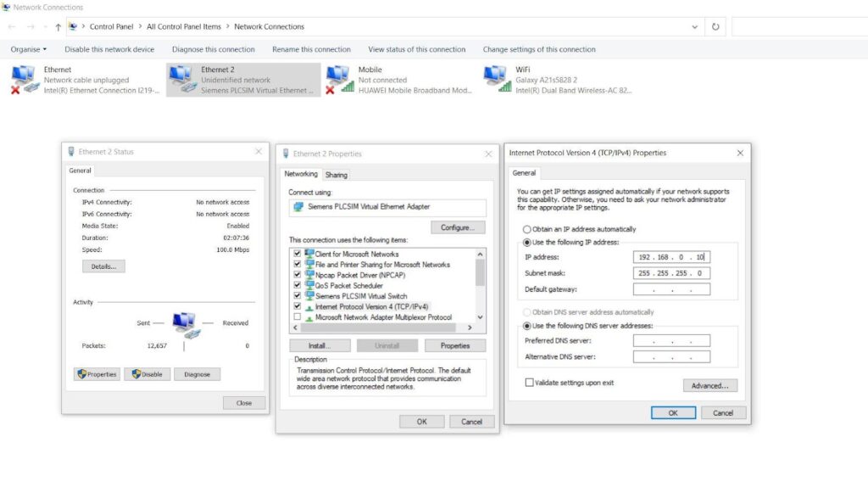The height and width of the screenshot is (487, 868).
Task: Click the IP address field
Action: tap(671, 257)
